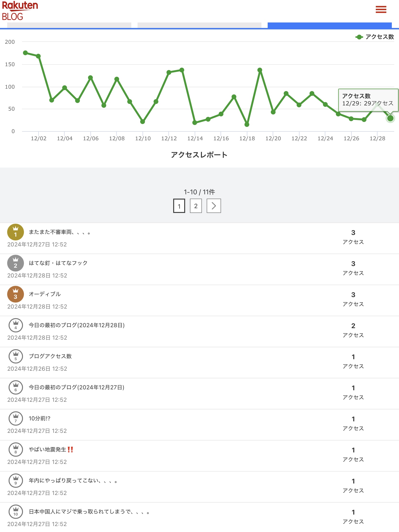Select the first gray tab

click(x=69, y=25)
